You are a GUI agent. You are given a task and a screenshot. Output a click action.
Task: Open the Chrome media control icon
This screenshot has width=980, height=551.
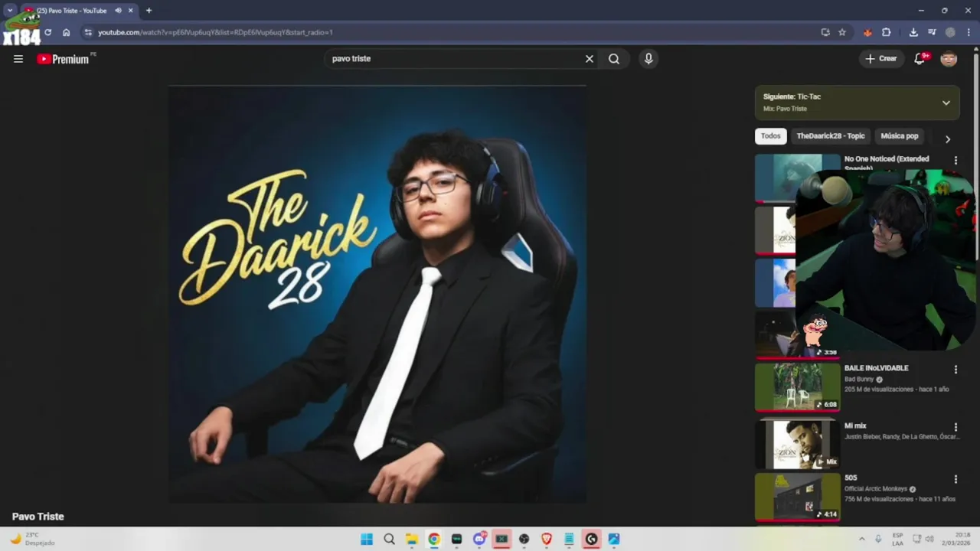pyautogui.click(x=932, y=32)
